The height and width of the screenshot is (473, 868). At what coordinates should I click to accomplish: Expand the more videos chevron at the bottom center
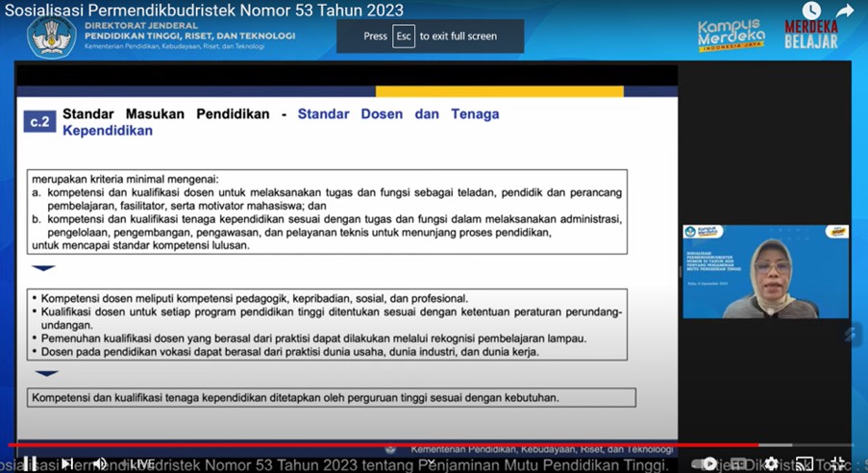tap(431, 461)
